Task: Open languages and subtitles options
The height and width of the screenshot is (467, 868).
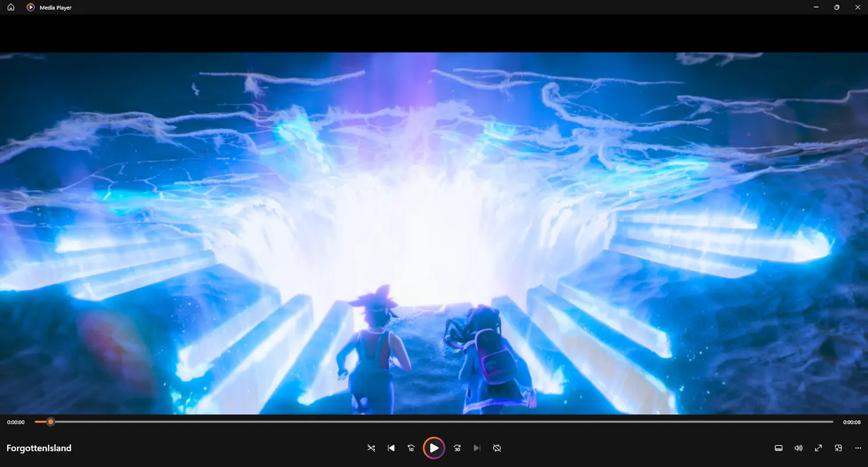Action: pos(778,448)
